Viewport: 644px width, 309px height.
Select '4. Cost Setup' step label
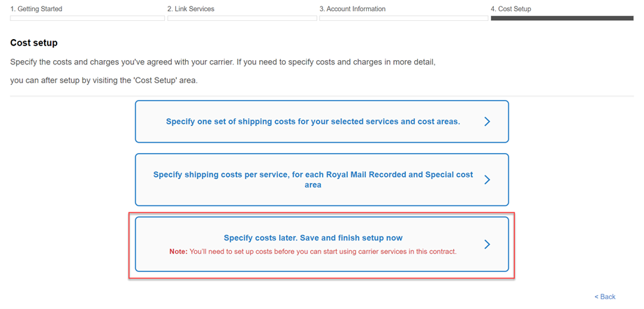pyautogui.click(x=511, y=8)
